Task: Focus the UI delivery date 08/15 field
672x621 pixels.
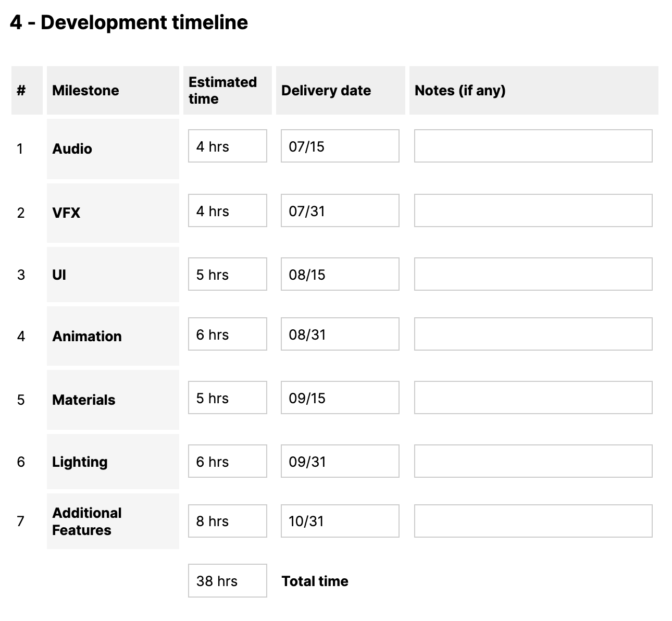Action: coord(340,275)
